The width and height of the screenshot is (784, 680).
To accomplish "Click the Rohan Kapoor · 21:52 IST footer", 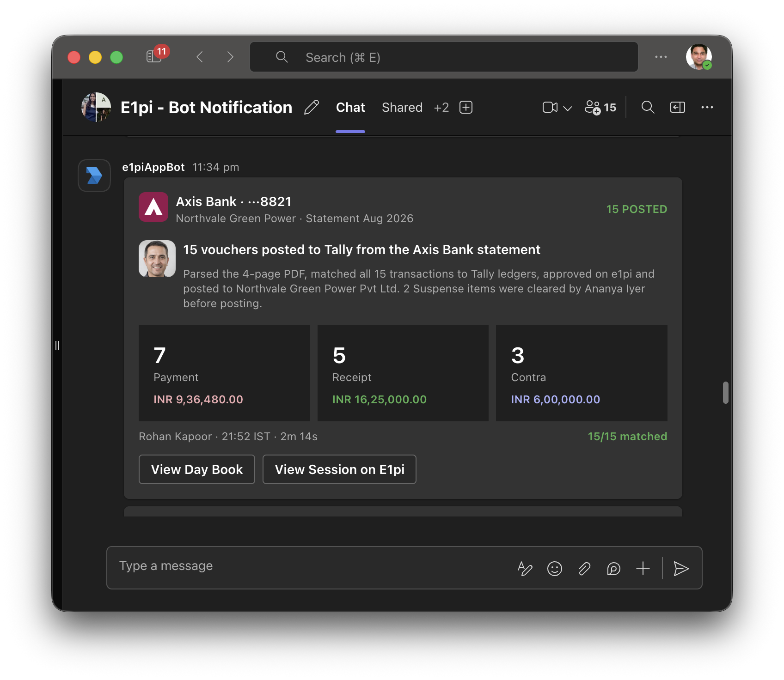I will point(228,437).
